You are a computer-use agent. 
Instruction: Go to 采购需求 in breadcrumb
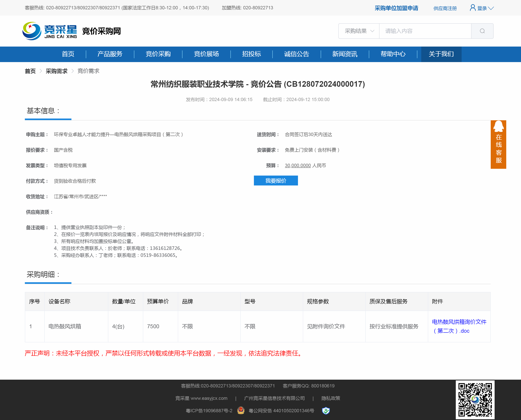click(56, 71)
